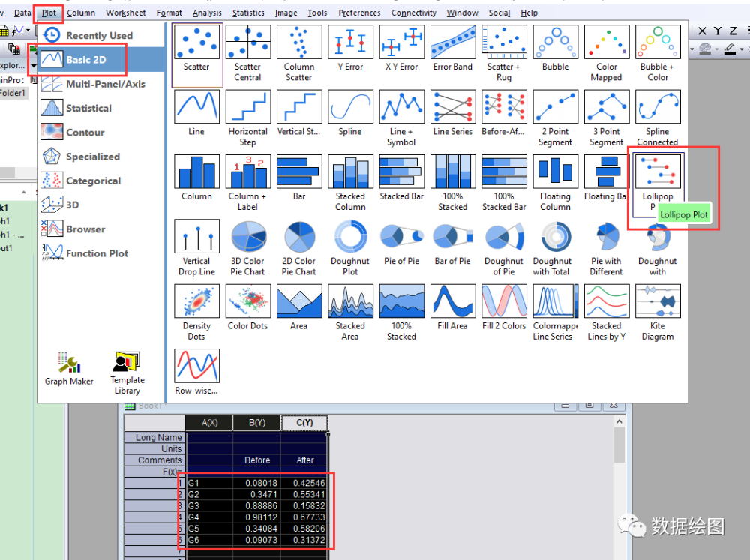Select column header B(Y)
This screenshot has width=750, height=560.
point(257,423)
